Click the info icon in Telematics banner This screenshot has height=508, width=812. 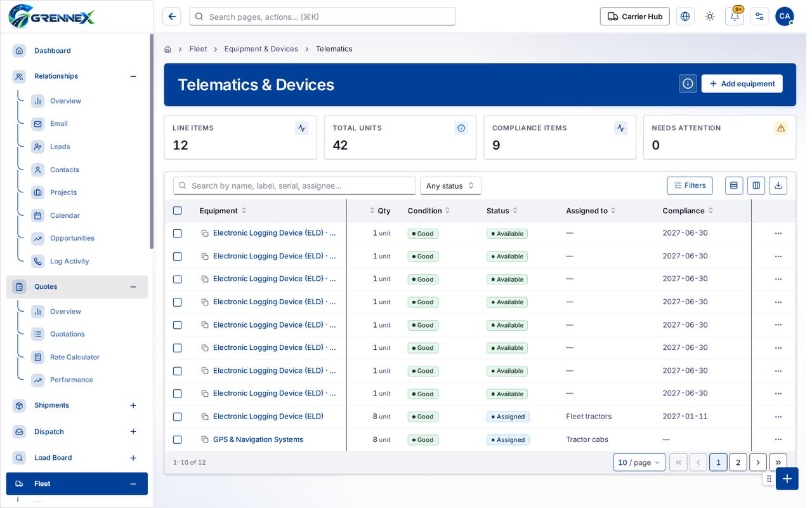[x=688, y=84]
